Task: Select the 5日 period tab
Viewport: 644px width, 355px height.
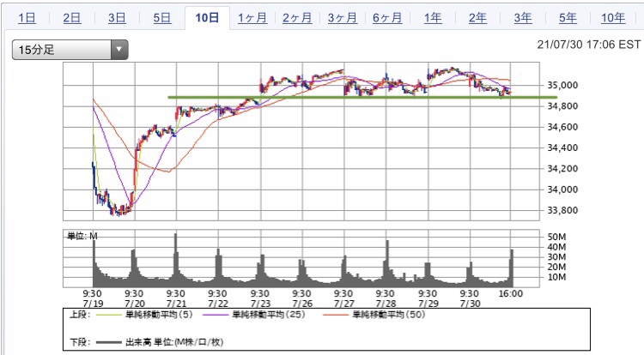Action: (x=162, y=18)
